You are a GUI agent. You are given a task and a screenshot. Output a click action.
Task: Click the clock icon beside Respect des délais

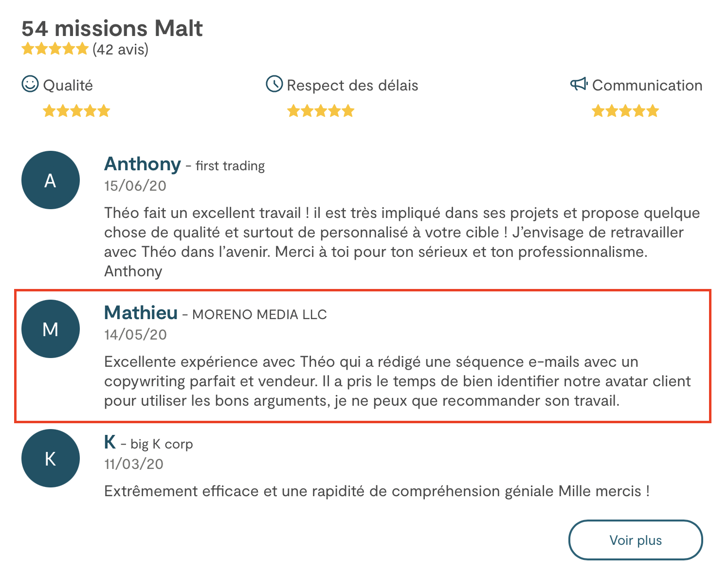274,84
